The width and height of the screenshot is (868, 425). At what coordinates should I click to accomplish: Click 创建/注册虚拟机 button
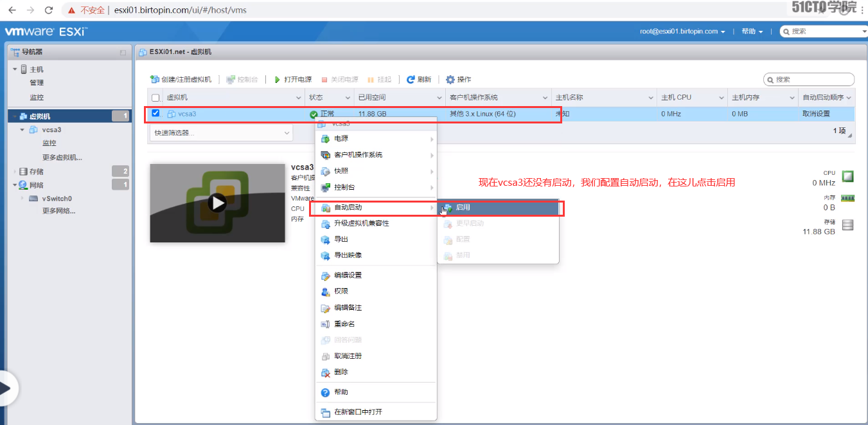click(x=181, y=80)
